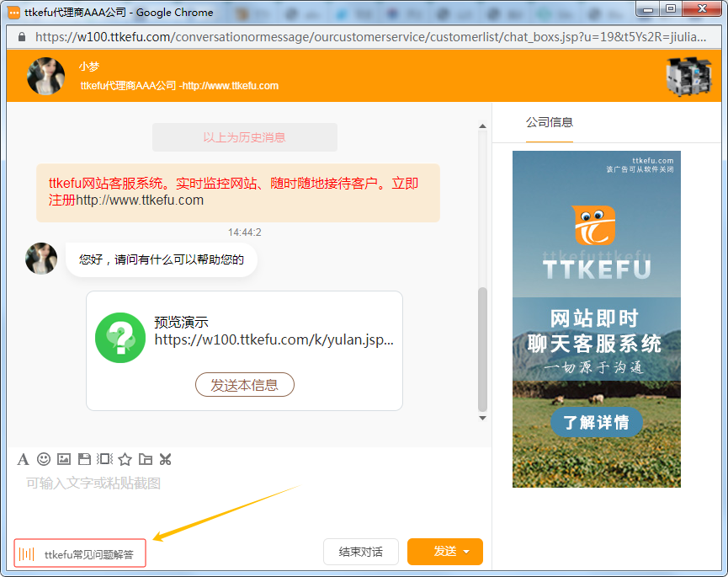Open the font formatting tool (A icon)
Image resolution: width=728 pixels, height=577 pixels.
point(24,459)
